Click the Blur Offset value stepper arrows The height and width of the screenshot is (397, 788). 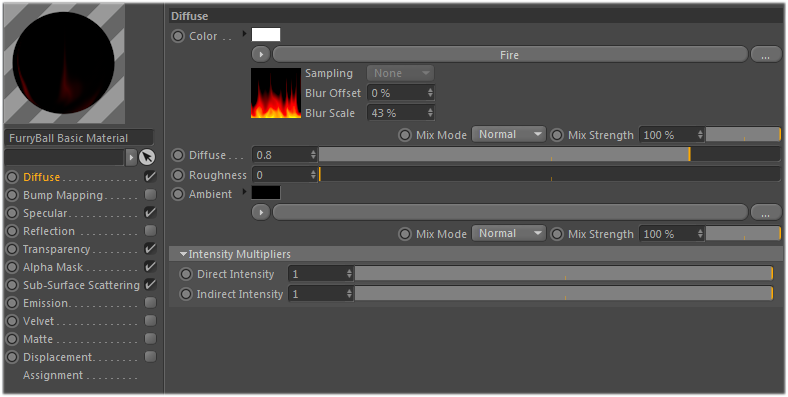pos(430,93)
